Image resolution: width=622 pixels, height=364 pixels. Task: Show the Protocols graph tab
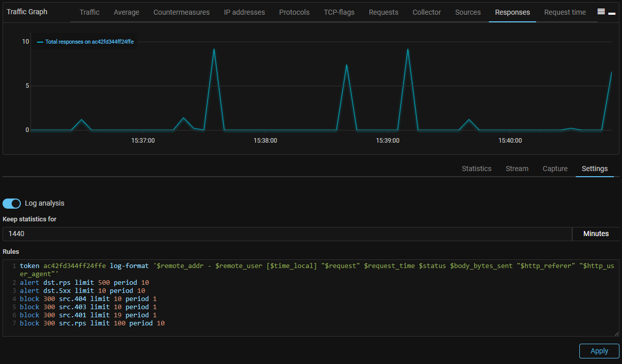tap(294, 12)
